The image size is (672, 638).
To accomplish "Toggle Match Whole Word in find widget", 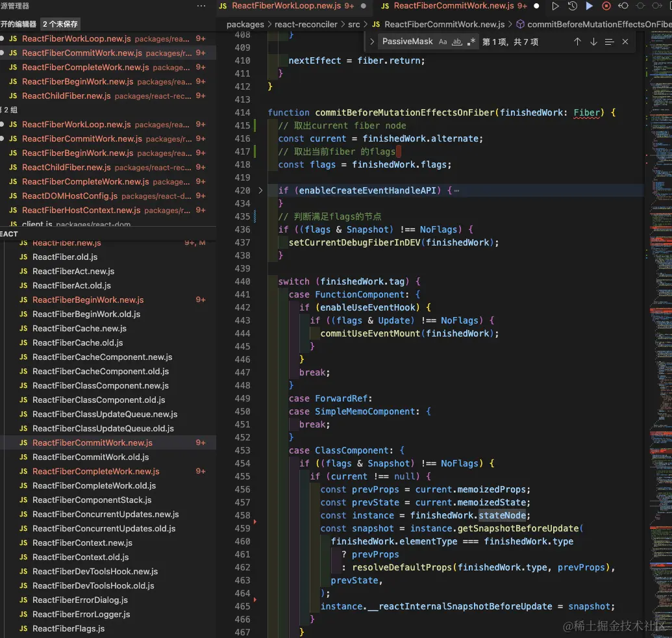I will (x=457, y=42).
